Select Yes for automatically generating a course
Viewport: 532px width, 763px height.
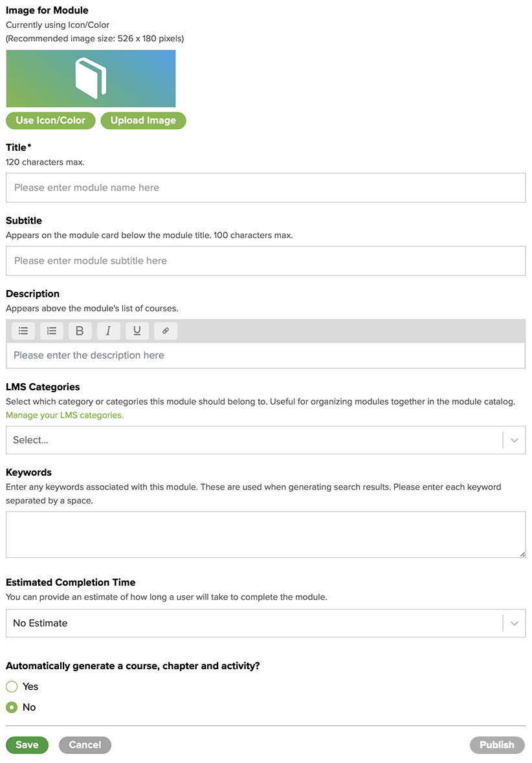(11, 687)
